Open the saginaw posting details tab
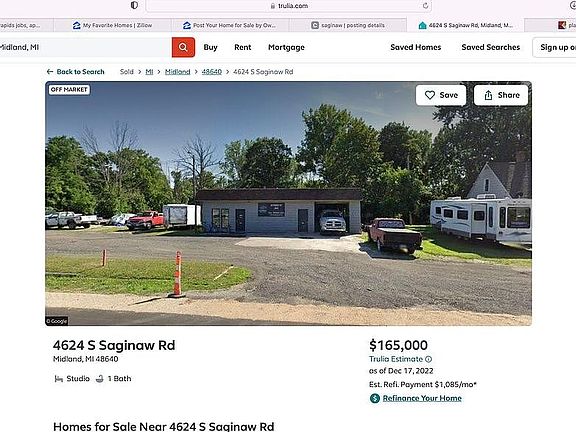576x432 pixels. tap(348, 25)
